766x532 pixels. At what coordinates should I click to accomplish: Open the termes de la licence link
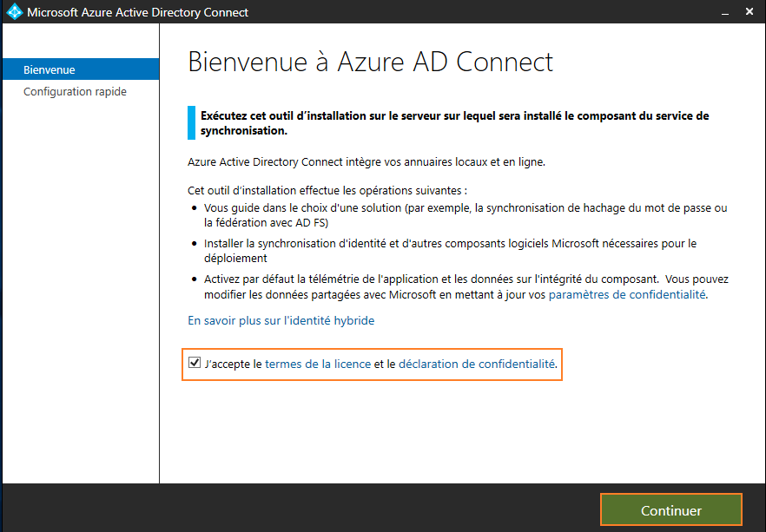(x=318, y=365)
